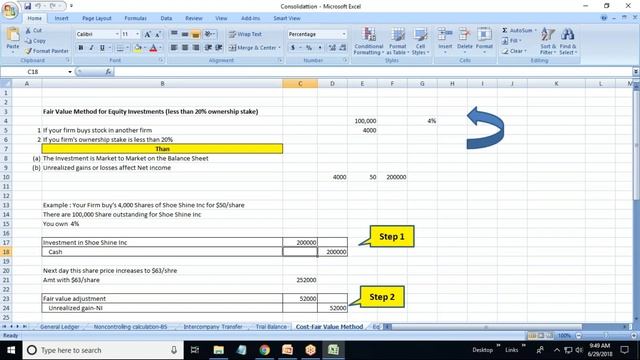Viewport: 640px width, 360px height.
Task: Open Windows Start menu
Action: [x=11, y=350]
